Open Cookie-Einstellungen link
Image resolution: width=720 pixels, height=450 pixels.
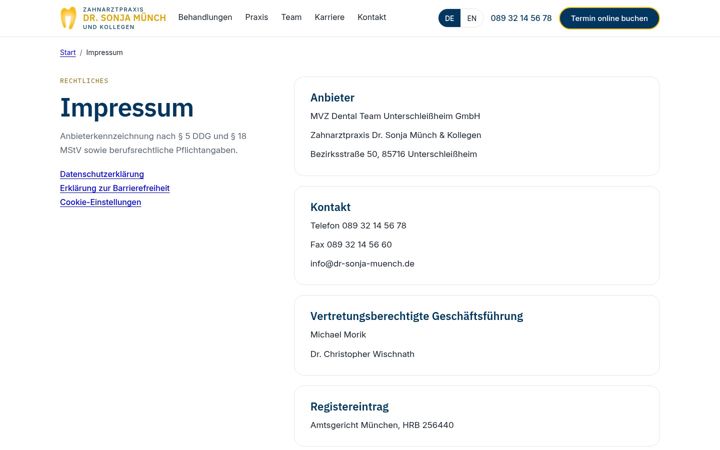(101, 202)
